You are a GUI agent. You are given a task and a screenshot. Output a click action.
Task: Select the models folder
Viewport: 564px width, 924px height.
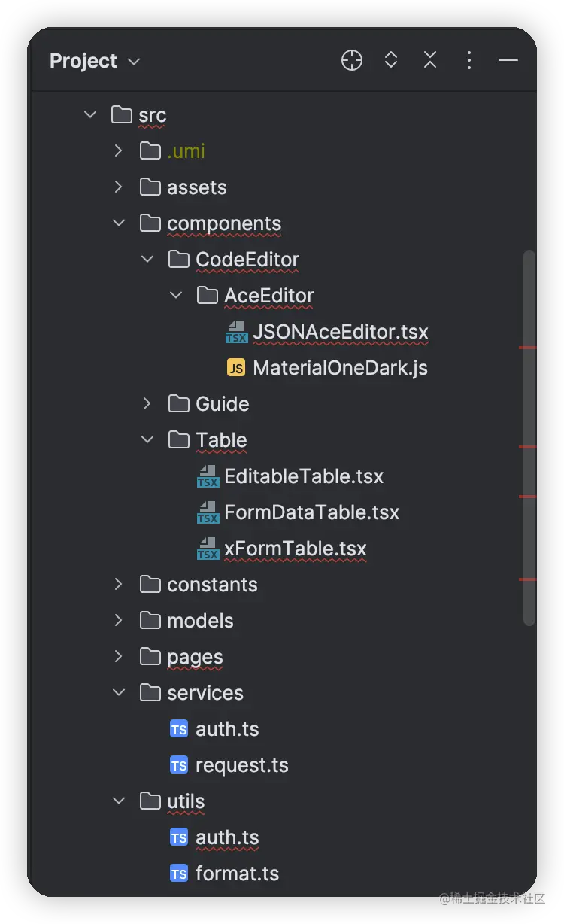click(200, 621)
